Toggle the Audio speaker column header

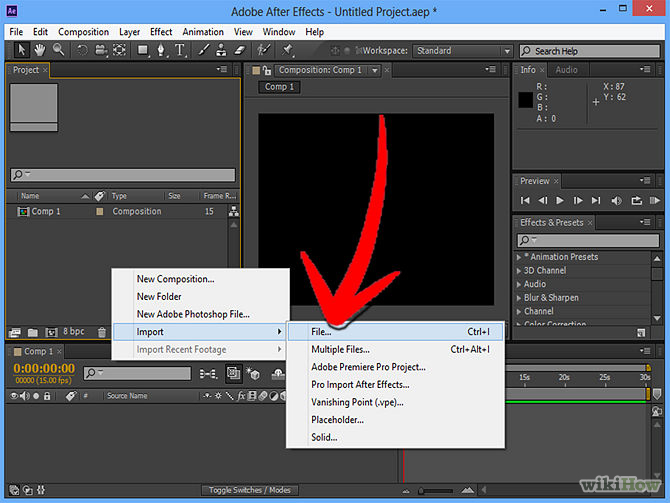pyautogui.click(x=25, y=396)
